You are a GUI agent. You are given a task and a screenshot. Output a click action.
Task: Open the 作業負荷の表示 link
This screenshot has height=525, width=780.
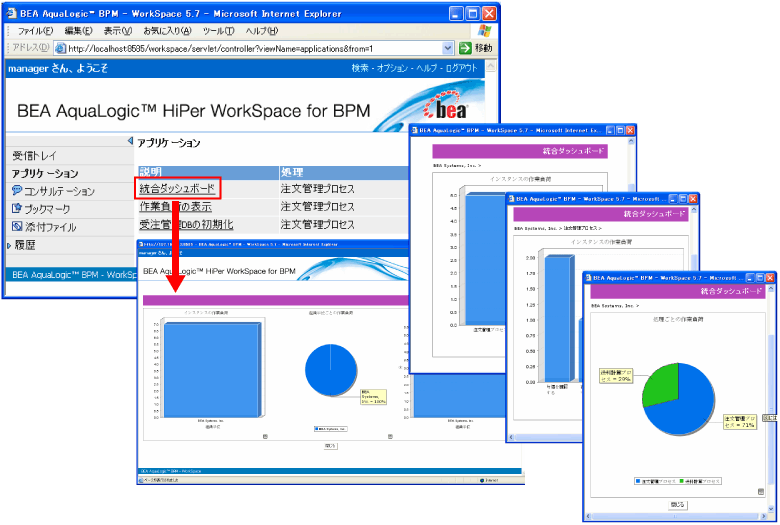[x=176, y=207]
